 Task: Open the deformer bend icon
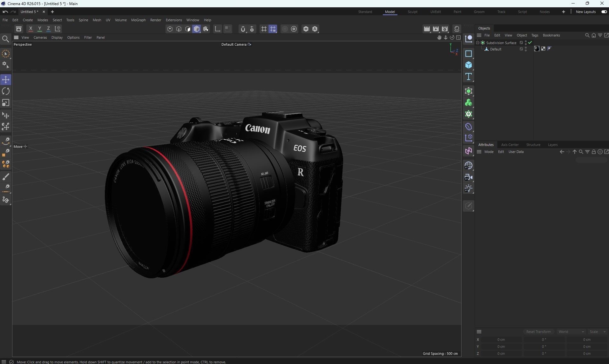pos(468,127)
